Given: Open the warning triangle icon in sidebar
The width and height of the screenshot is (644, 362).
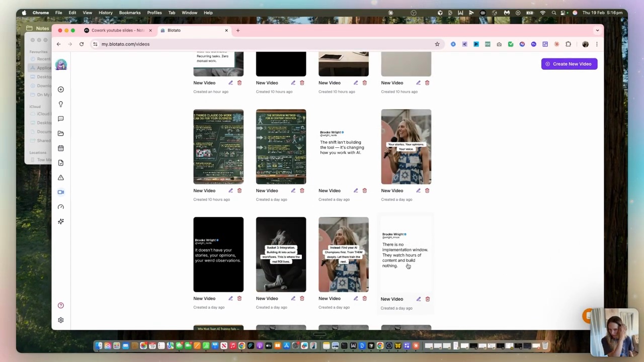Looking at the screenshot, I should (x=61, y=177).
